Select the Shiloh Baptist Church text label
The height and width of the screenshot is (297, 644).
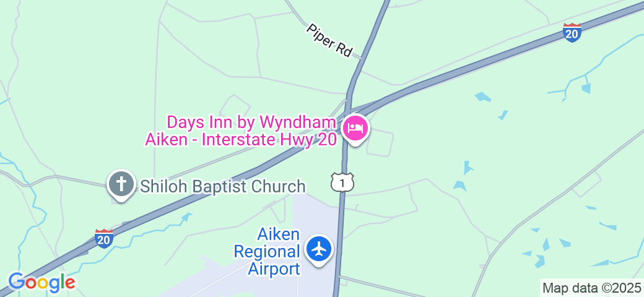[223, 187]
